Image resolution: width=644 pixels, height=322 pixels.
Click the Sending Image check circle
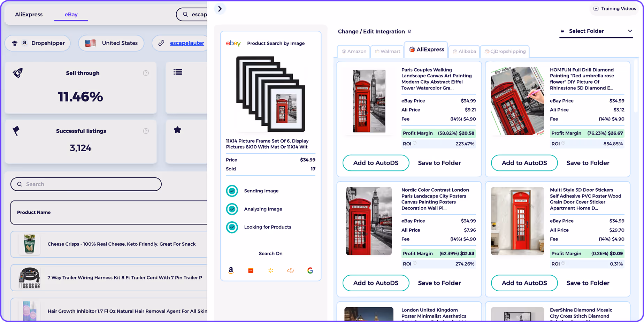coord(232,191)
